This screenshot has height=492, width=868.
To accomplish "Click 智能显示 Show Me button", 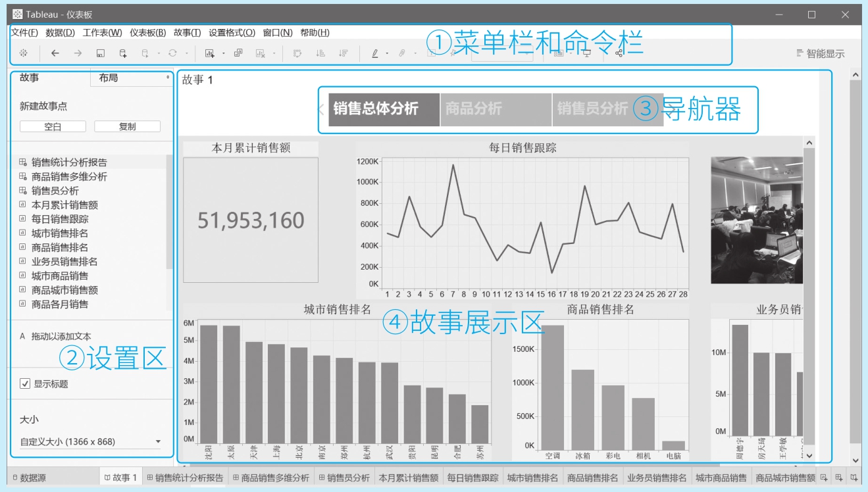I will click(x=820, y=54).
